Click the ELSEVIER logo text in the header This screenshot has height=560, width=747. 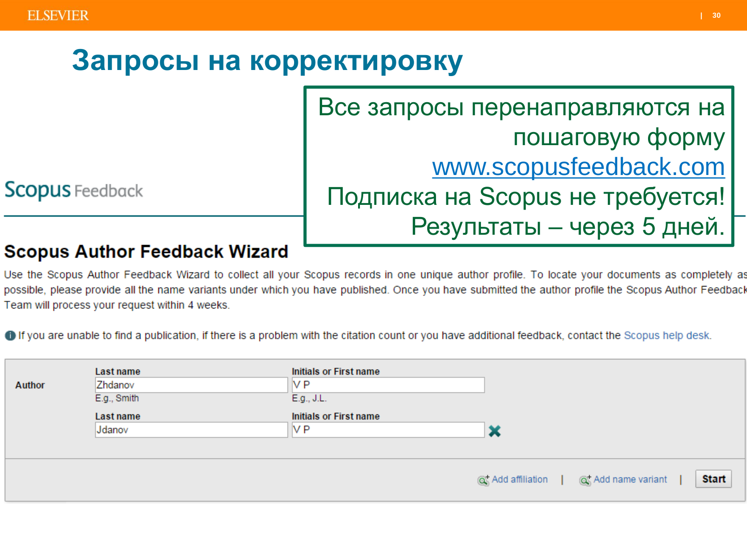click(x=58, y=15)
